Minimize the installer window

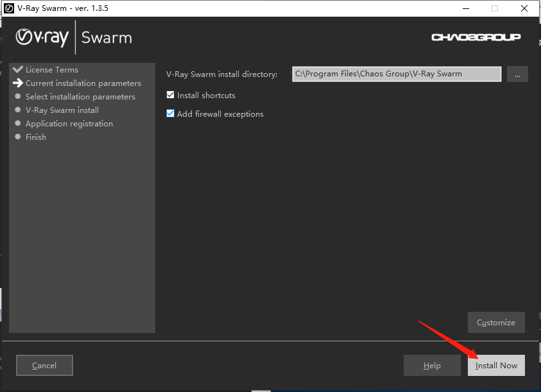tap(466, 8)
